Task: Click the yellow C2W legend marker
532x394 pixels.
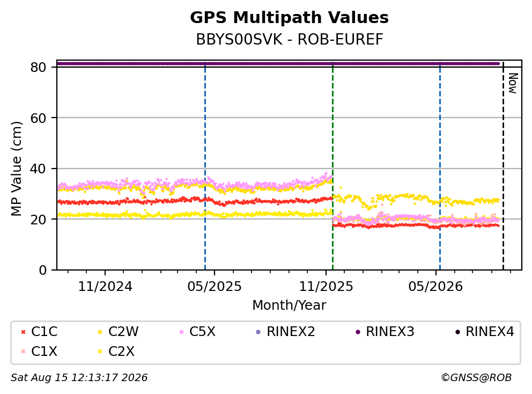Action: (100, 332)
